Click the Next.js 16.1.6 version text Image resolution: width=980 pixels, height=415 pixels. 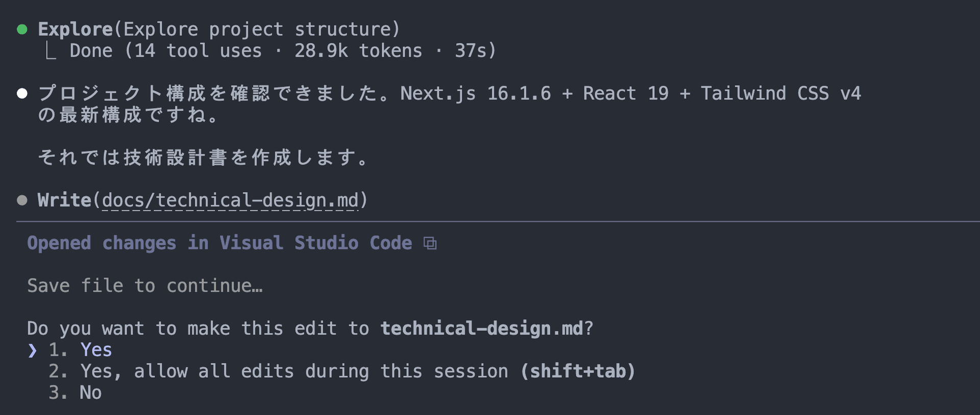tap(475, 93)
